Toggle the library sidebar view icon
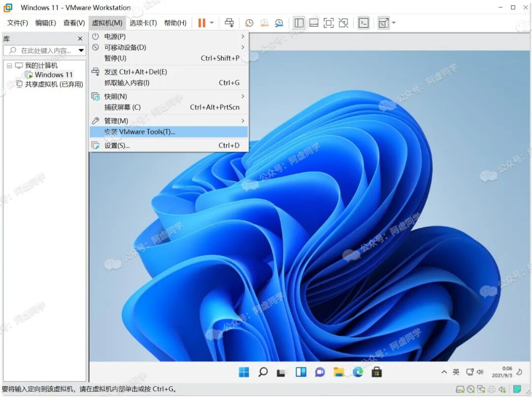Screen dimensions: 532x397 click(x=299, y=23)
